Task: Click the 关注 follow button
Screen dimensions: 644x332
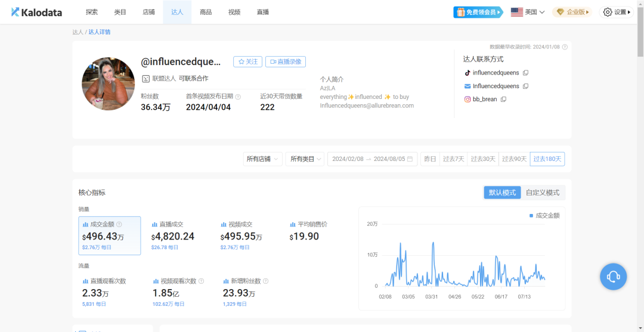Action: (x=247, y=61)
